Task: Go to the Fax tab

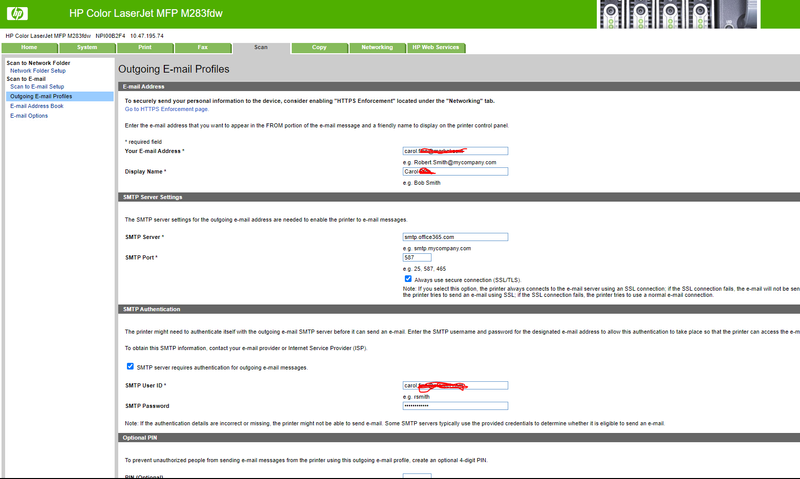Action: pos(203,48)
